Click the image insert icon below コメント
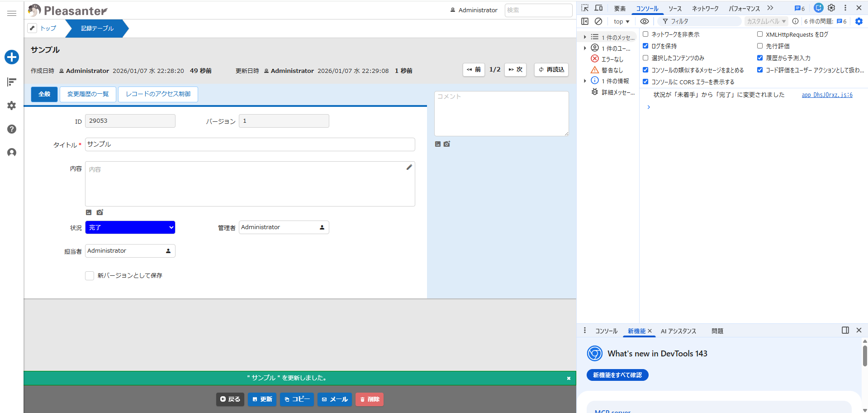Image resolution: width=868 pixels, height=413 pixels. [x=437, y=144]
